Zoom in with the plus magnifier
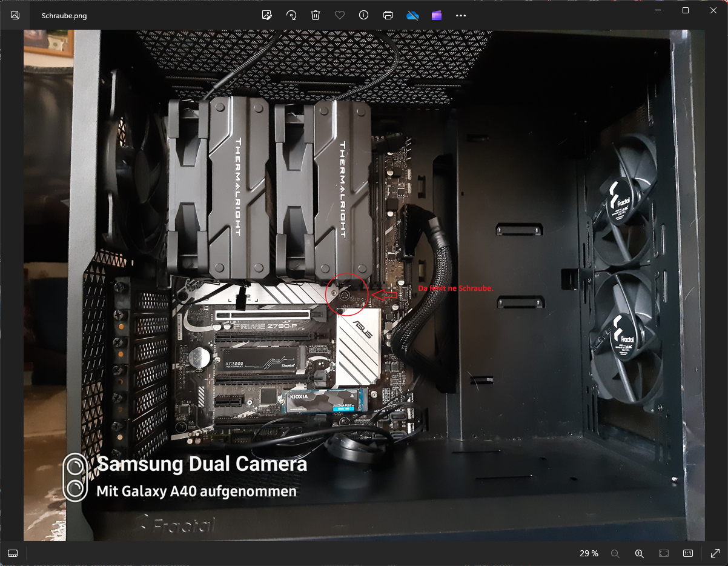The height and width of the screenshot is (566, 728). click(x=640, y=553)
